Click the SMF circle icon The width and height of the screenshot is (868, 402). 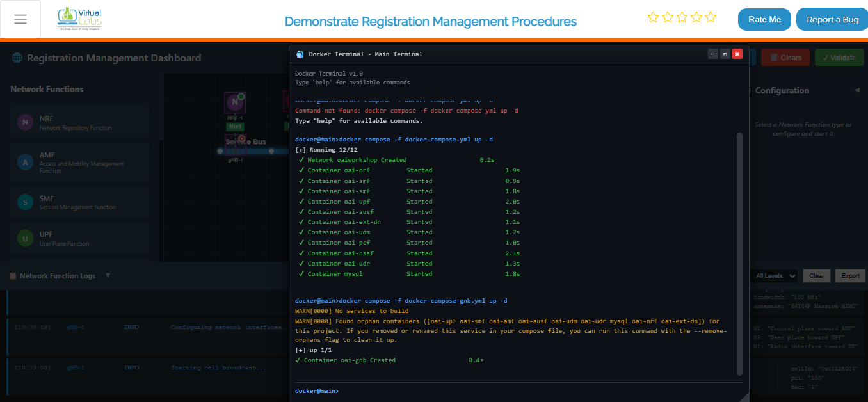25,202
